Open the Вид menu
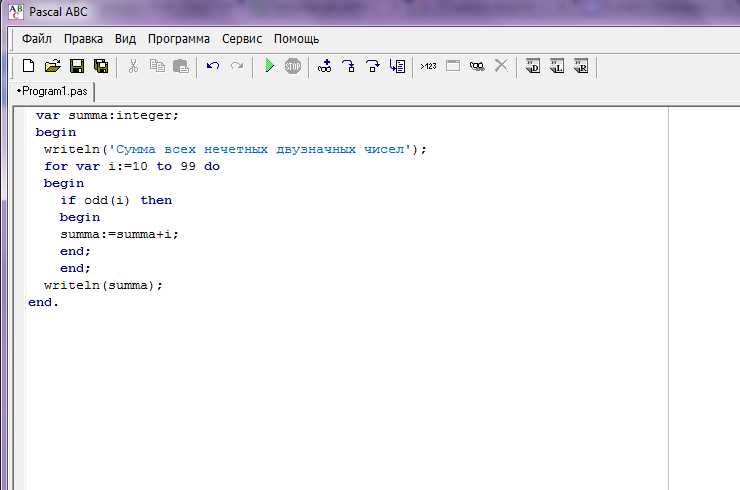Screen dimensions: 740x490 coord(125,39)
